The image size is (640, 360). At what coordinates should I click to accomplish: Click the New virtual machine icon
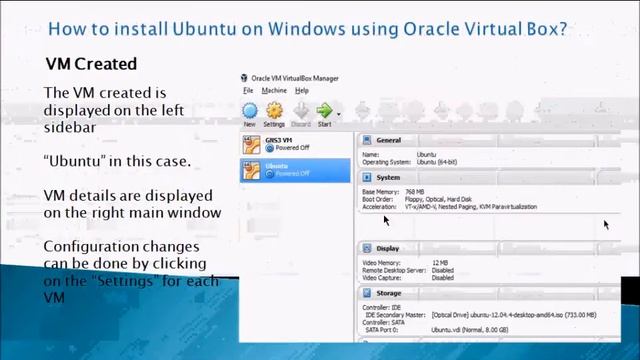250,111
